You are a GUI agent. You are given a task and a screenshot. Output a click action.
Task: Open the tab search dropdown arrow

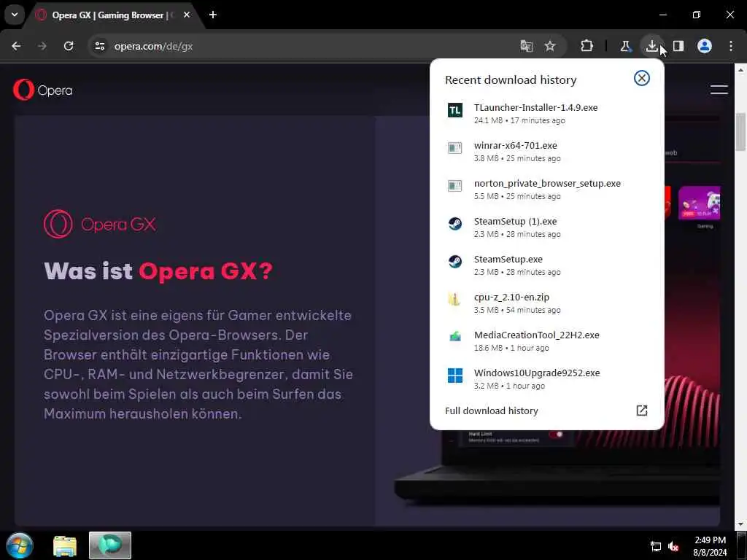(15, 15)
